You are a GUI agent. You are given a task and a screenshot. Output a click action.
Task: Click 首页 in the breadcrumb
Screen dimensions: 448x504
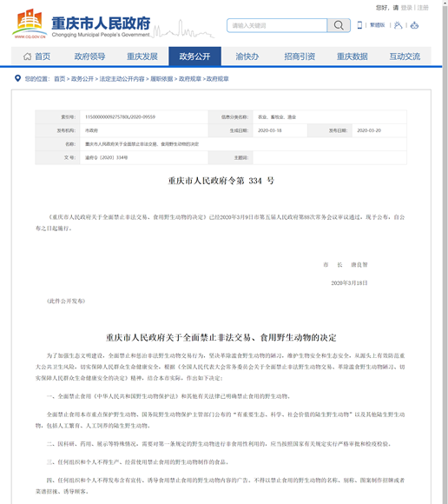point(59,79)
